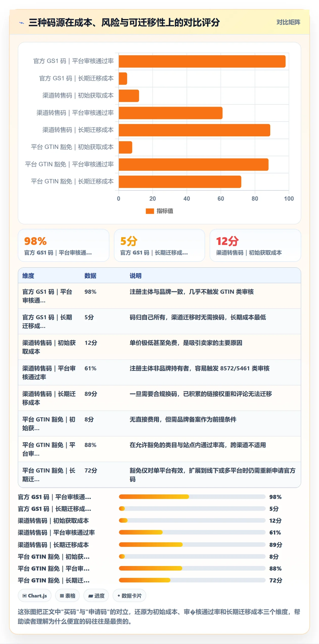This screenshot has width=319, height=644.
Task: Click the 进度 tag chip
Action: coord(96,596)
